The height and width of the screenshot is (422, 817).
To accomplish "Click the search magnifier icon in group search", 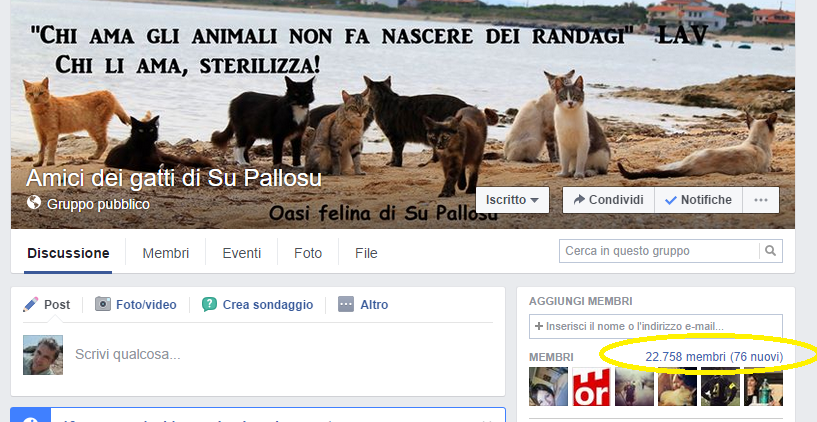I will point(771,251).
